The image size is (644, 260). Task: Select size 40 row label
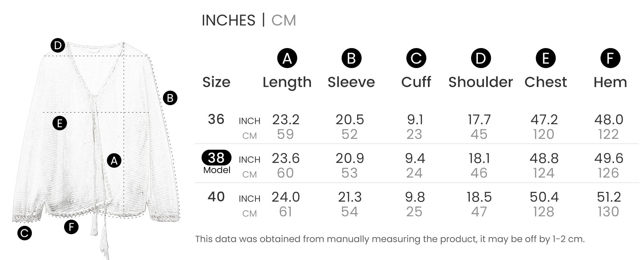pyautogui.click(x=216, y=197)
